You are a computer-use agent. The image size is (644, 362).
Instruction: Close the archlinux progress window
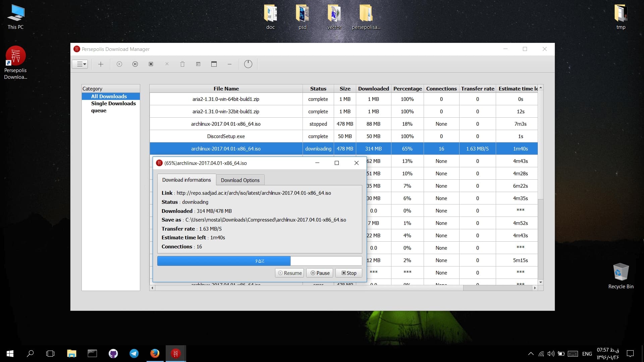coord(357,163)
